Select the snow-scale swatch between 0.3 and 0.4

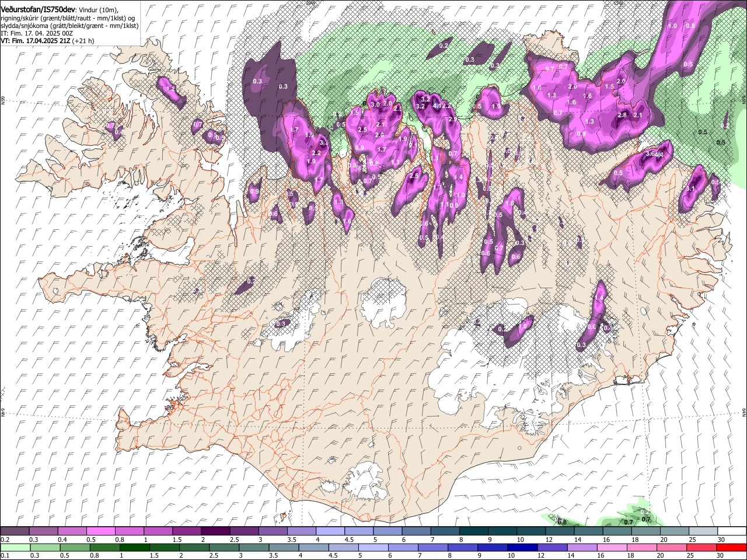[x=43, y=531]
